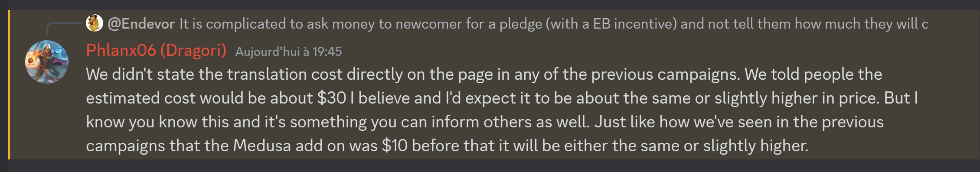Click "Dragori" in parentheses beside the username
The height and width of the screenshot is (172, 980).
(193, 51)
